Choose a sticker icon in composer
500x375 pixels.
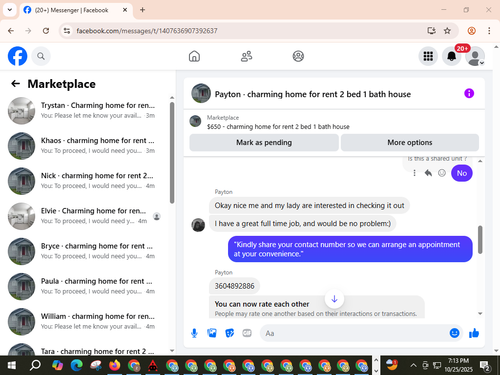(x=230, y=333)
